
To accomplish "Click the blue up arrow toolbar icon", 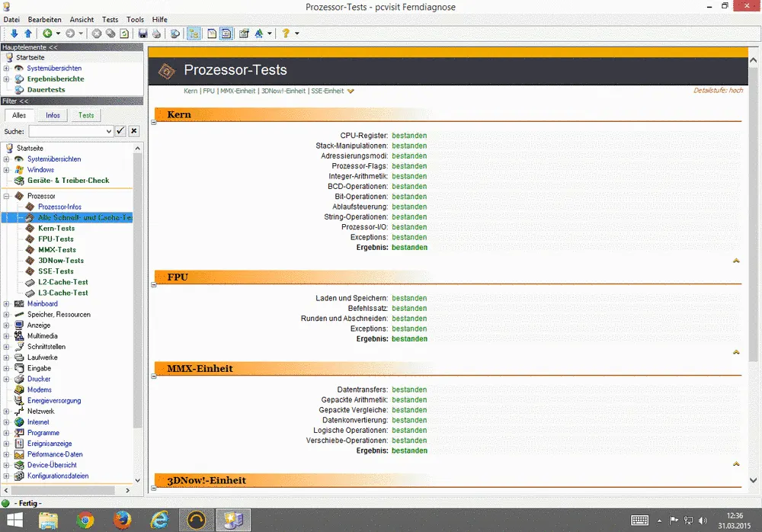I will 28,33.
